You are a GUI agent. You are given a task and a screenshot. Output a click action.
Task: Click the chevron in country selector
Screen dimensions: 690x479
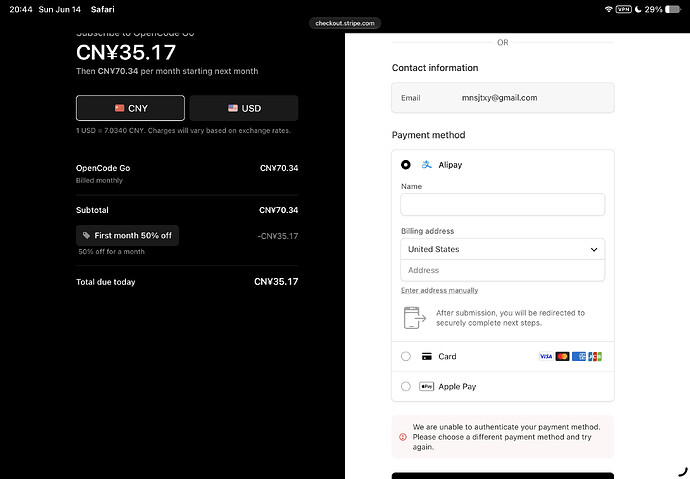click(x=594, y=249)
